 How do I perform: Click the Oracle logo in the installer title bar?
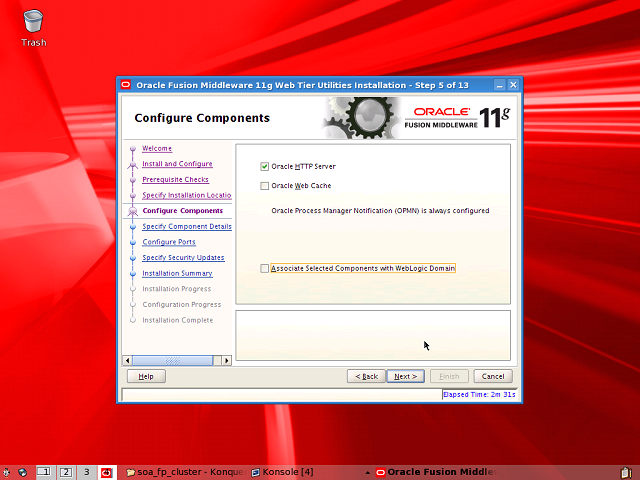[126, 84]
